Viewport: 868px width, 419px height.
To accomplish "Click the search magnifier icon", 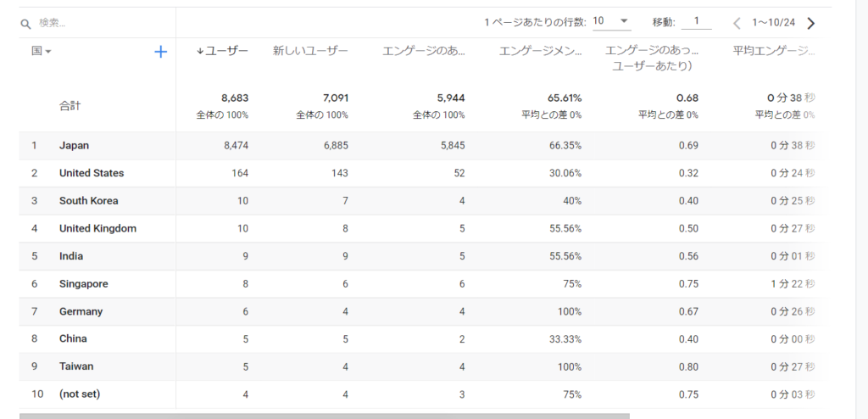I will (x=25, y=24).
